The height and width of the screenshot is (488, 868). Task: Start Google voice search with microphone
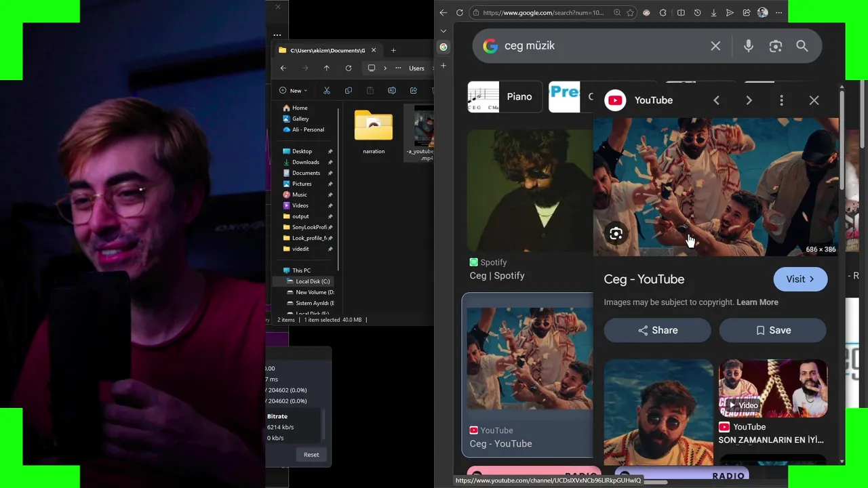(x=748, y=45)
